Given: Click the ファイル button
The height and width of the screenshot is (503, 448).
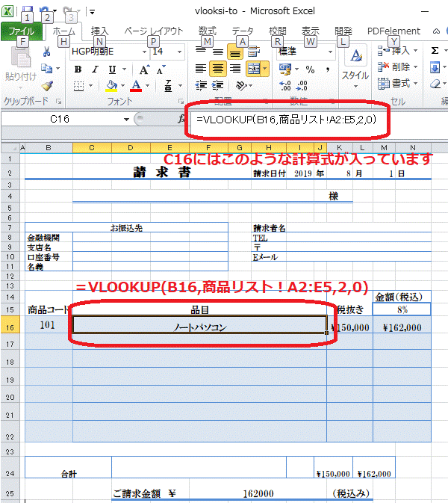Looking at the screenshot, I should tap(21, 31).
